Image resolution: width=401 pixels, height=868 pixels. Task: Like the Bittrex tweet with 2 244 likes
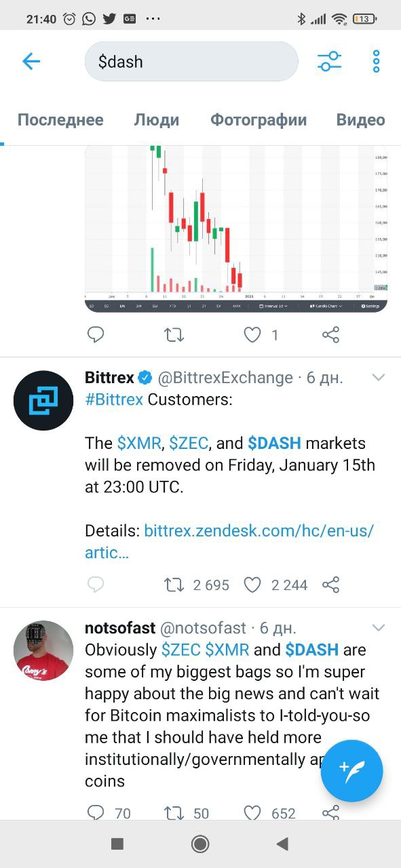coord(252,585)
